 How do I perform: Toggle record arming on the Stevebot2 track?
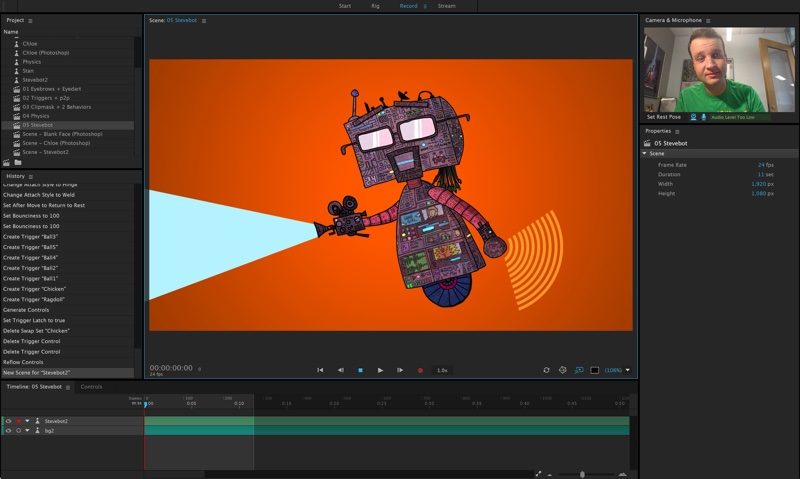[18, 421]
